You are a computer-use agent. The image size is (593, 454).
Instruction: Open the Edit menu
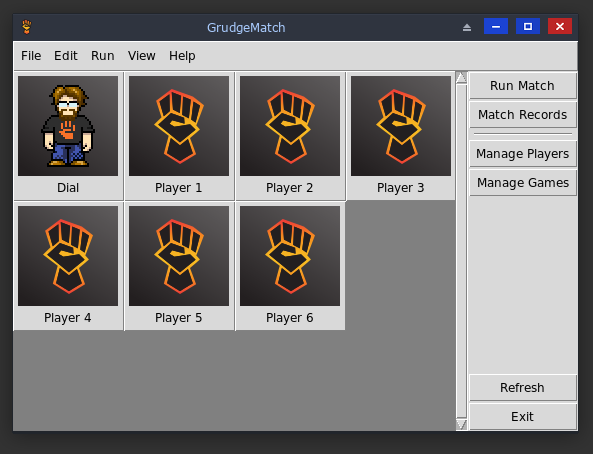[66, 56]
